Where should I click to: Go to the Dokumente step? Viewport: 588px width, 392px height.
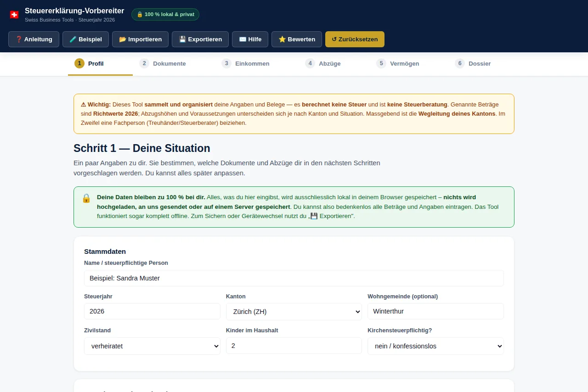[163, 63]
